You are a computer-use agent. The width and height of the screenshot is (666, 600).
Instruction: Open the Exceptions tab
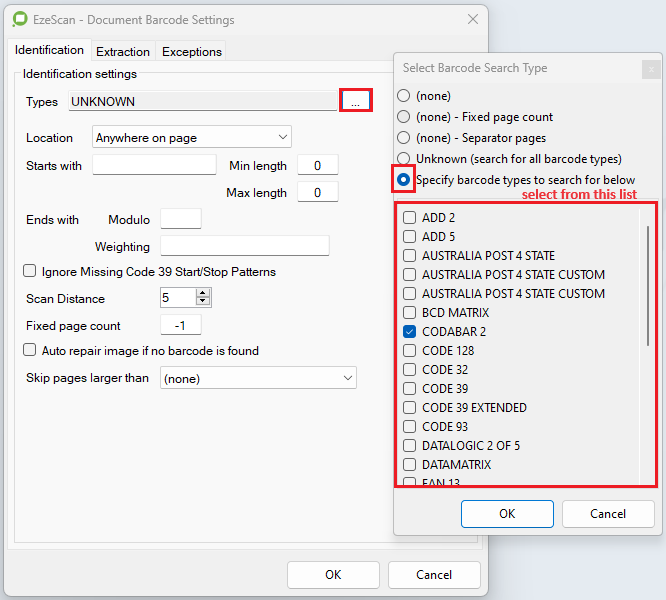[191, 51]
